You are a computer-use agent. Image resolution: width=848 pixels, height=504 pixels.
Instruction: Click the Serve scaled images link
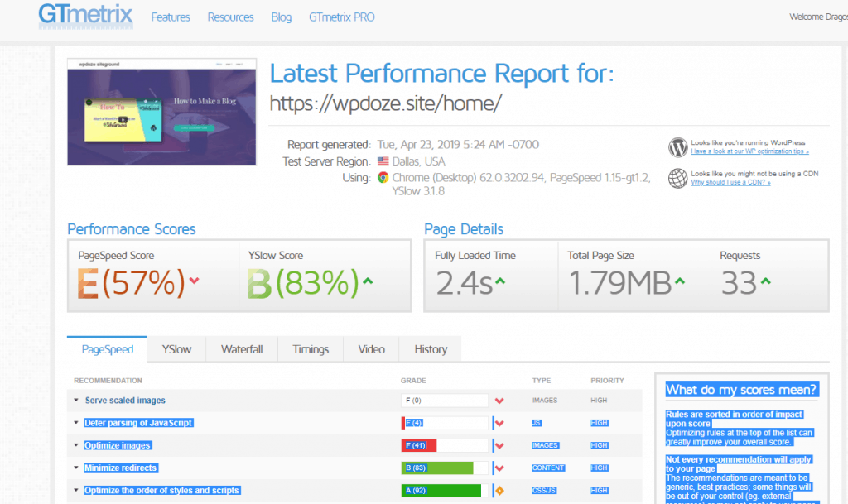coord(125,401)
